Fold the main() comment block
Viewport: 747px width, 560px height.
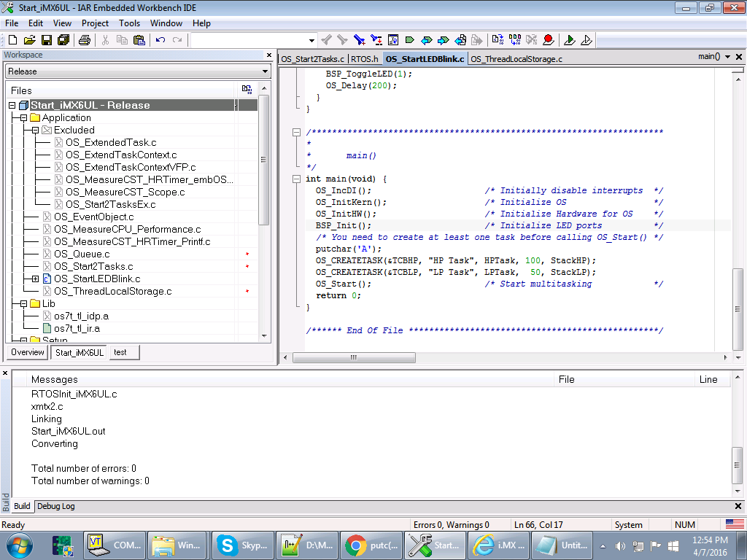point(296,132)
